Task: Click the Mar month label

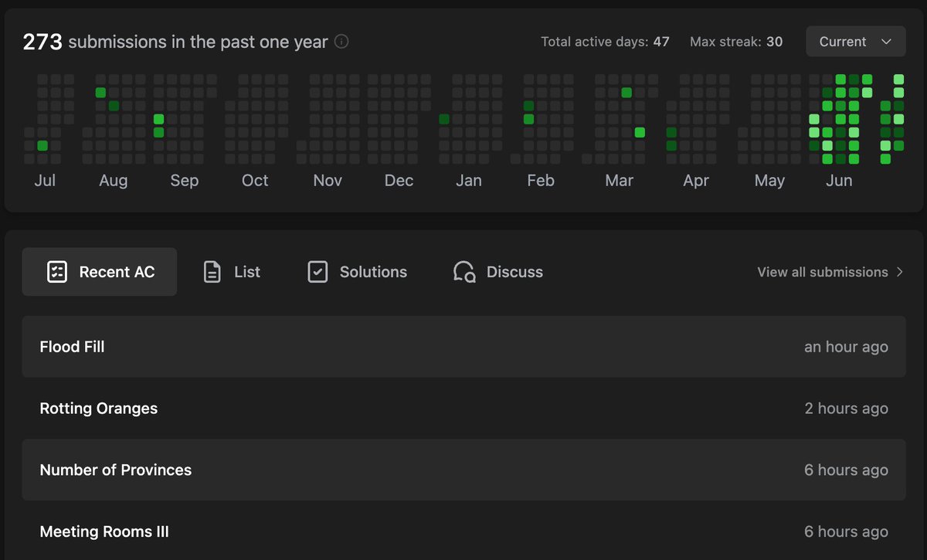Action: (x=620, y=181)
